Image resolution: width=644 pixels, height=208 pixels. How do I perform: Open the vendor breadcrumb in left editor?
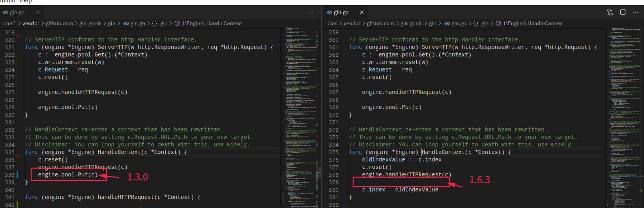point(31,23)
